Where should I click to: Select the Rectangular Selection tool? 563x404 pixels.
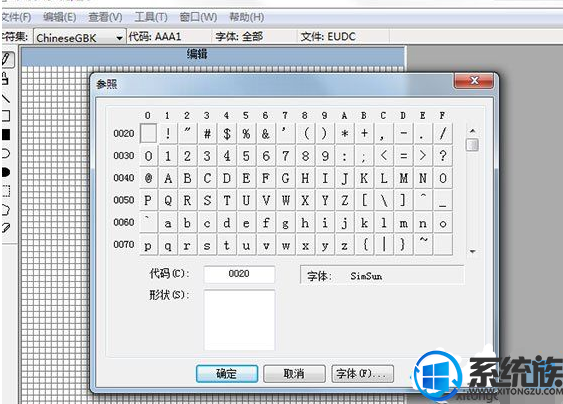(x=6, y=191)
